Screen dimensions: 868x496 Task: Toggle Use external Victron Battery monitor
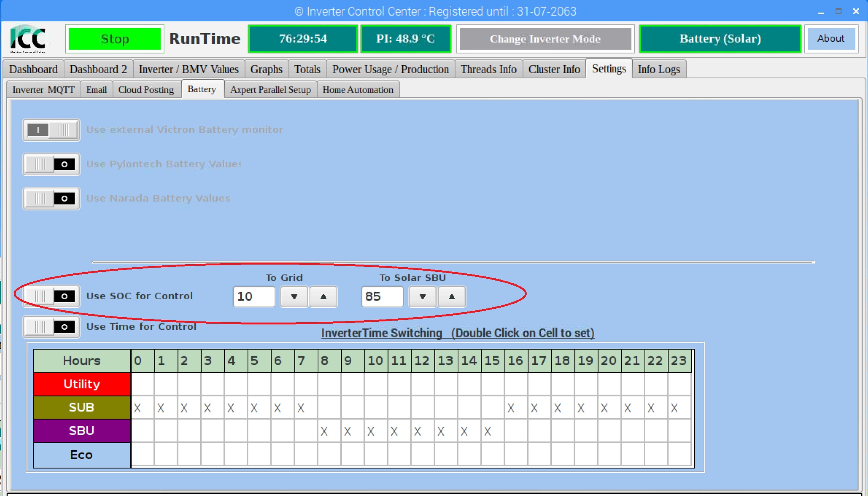(51, 130)
